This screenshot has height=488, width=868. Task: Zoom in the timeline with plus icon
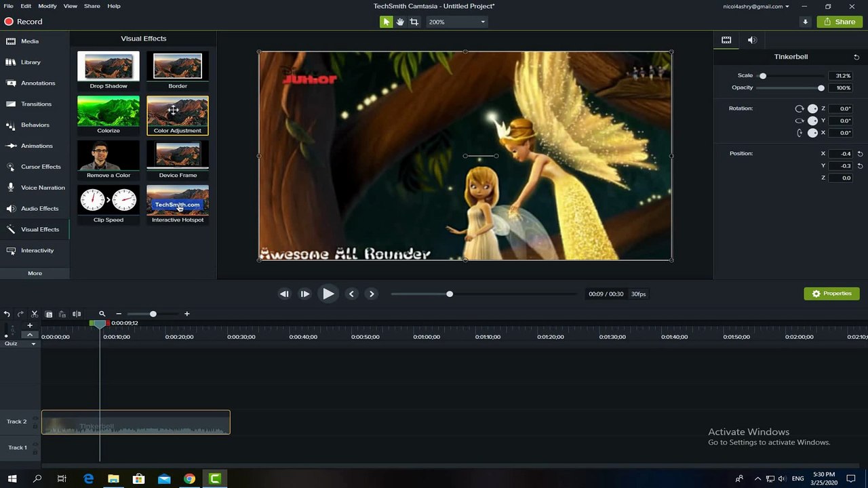pos(186,314)
